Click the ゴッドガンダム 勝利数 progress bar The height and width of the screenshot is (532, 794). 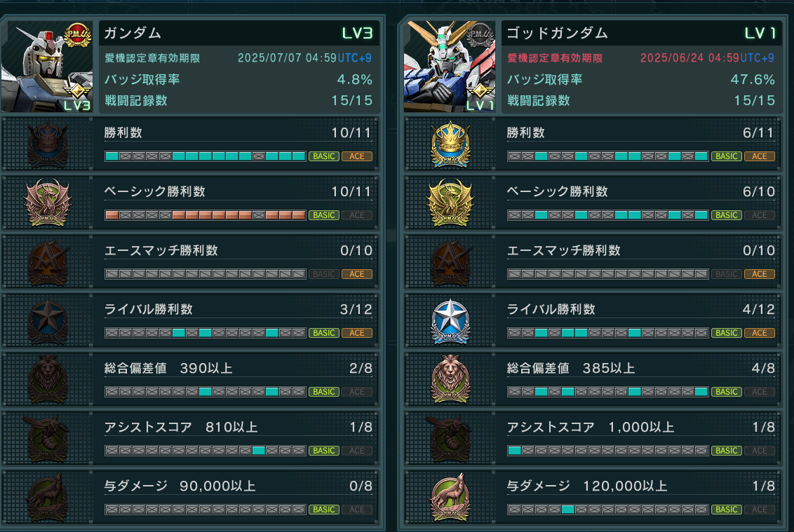(x=607, y=156)
